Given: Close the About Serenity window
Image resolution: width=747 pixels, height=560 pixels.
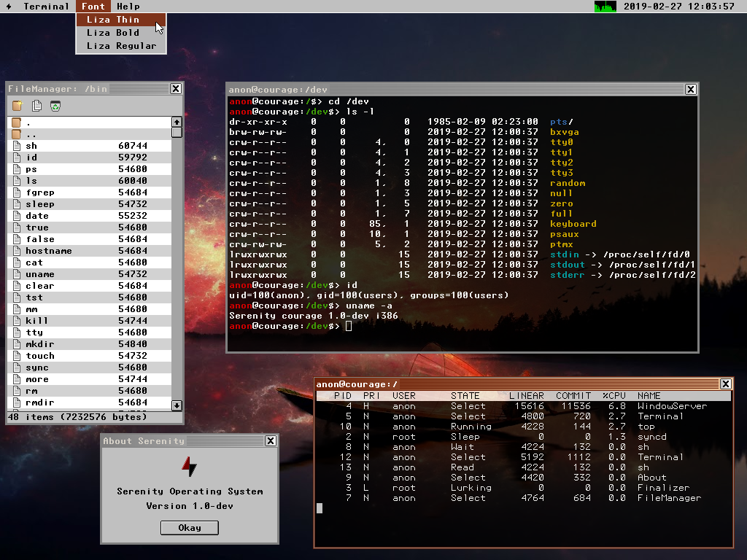Looking at the screenshot, I should tap(271, 440).
